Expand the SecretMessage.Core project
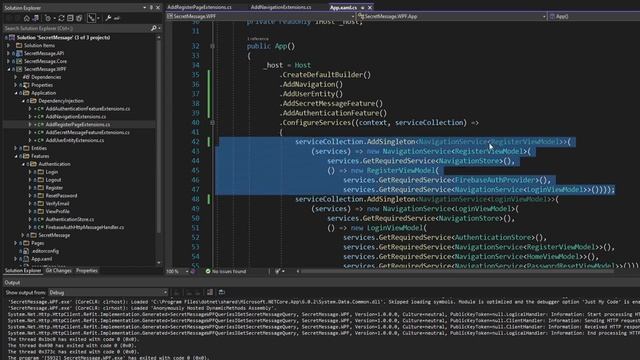The height and width of the screenshot is (360, 640). click(x=9, y=61)
